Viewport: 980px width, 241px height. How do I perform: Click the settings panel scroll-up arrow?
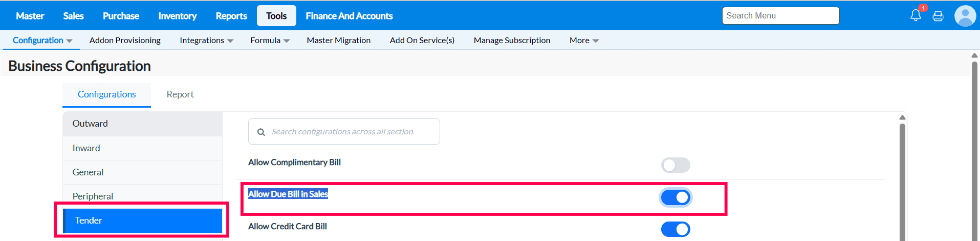[x=902, y=118]
